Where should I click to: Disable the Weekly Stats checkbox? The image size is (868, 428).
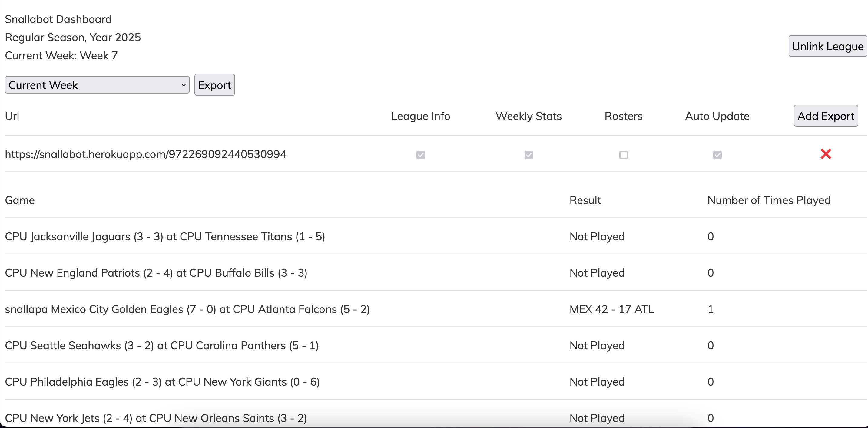pos(528,155)
